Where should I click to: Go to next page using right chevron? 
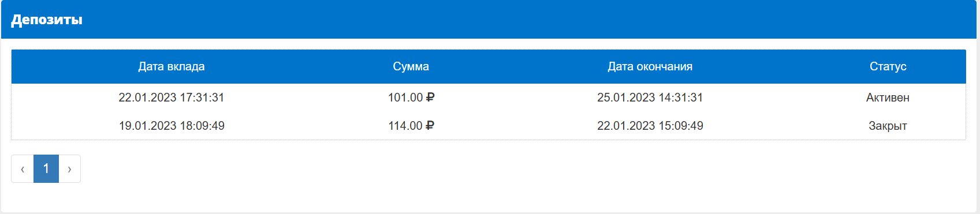[69, 169]
